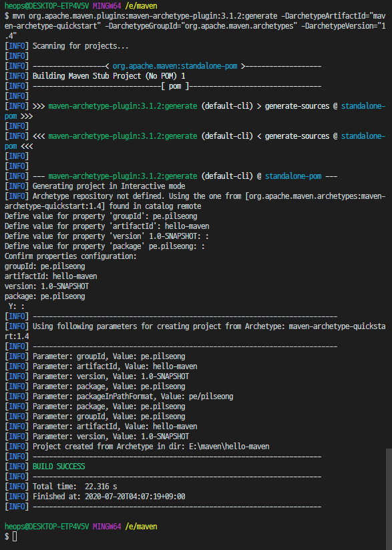Click 'package: pe.pilseong' confirmation line

[45, 296]
